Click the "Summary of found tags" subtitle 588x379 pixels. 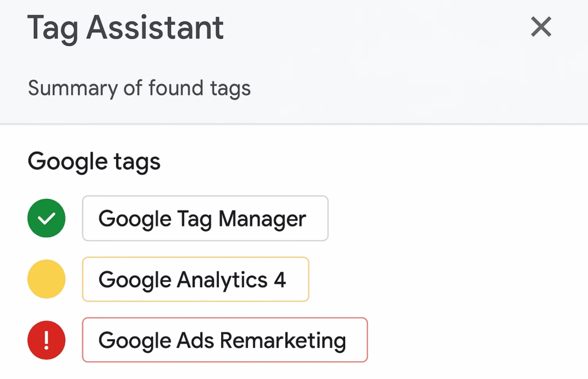click(139, 88)
